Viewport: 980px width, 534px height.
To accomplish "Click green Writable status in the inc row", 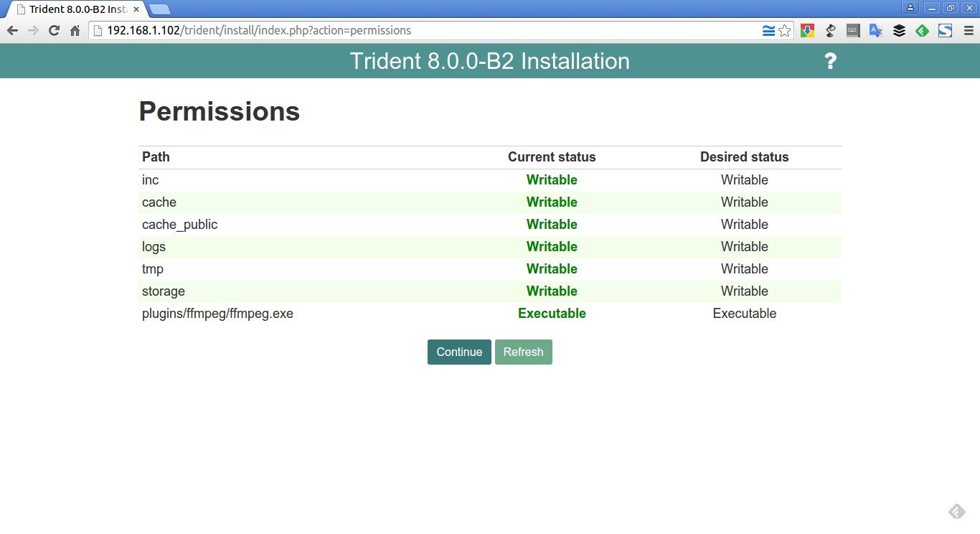I will click(x=552, y=179).
